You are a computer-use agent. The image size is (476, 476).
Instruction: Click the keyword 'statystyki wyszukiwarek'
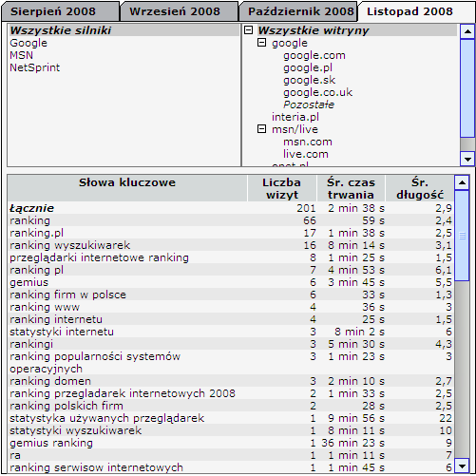pyautogui.click(x=76, y=430)
